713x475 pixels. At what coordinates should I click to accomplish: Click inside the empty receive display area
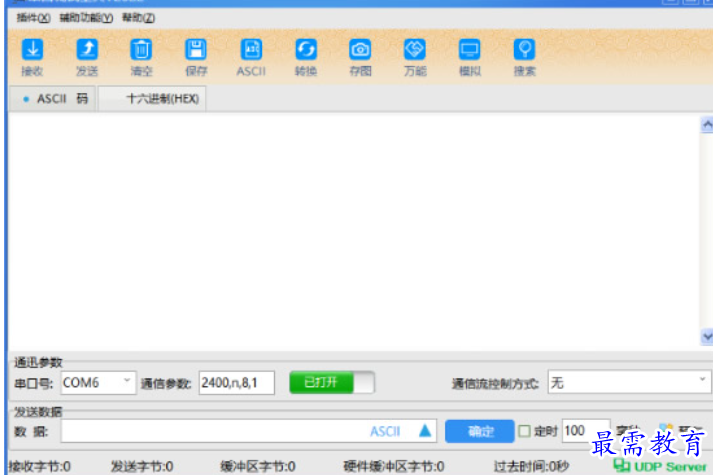(354, 231)
